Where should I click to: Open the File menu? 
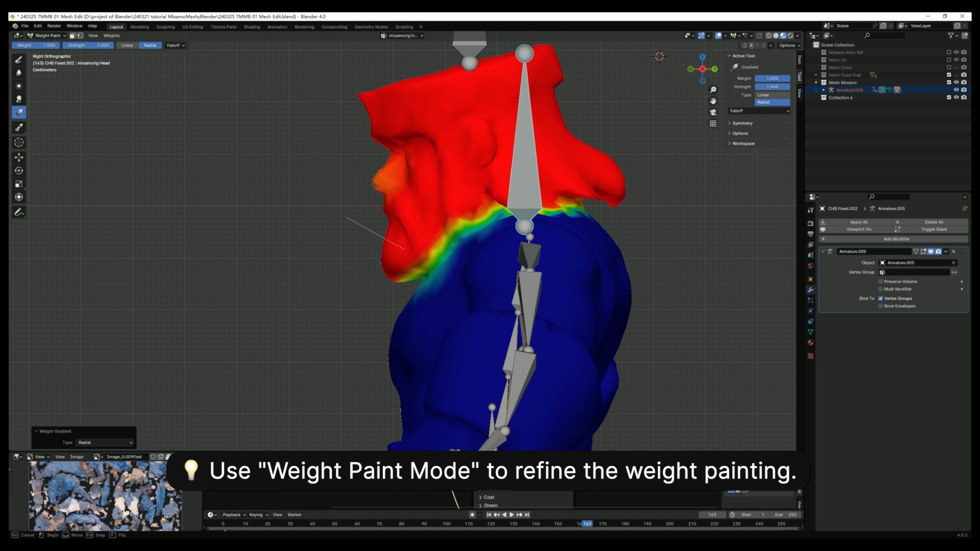24,26
